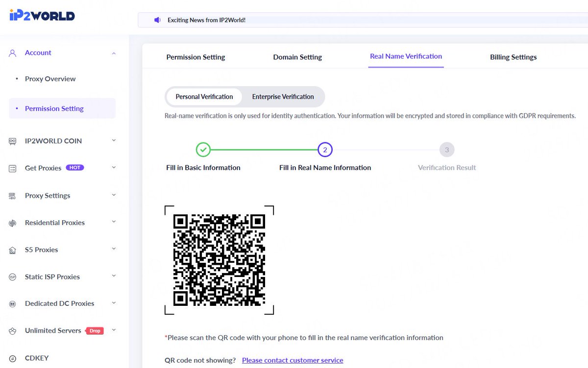Open the Domain Setting tab
Viewport: 588px width, 368px height.
pyautogui.click(x=297, y=57)
